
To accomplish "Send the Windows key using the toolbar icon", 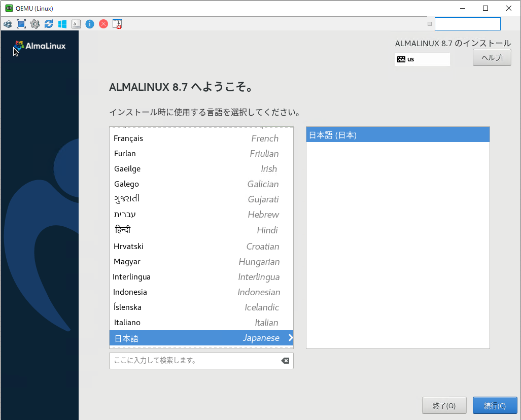I will pyautogui.click(x=62, y=24).
